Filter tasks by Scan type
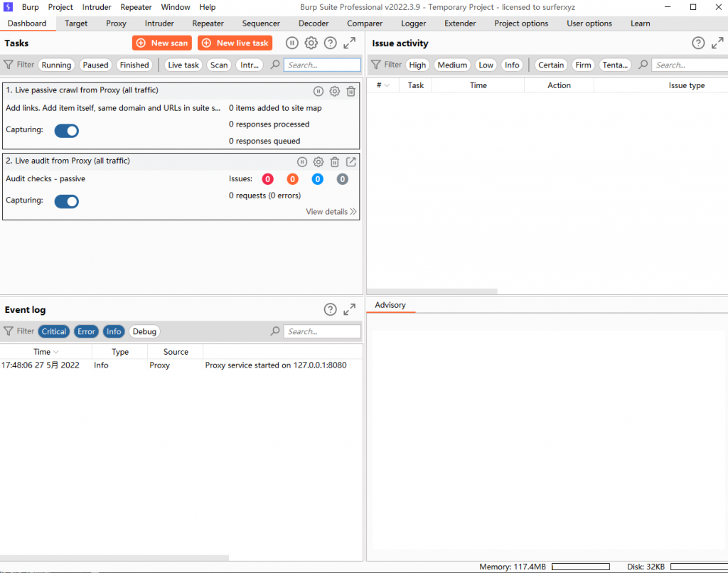 pyautogui.click(x=219, y=65)
